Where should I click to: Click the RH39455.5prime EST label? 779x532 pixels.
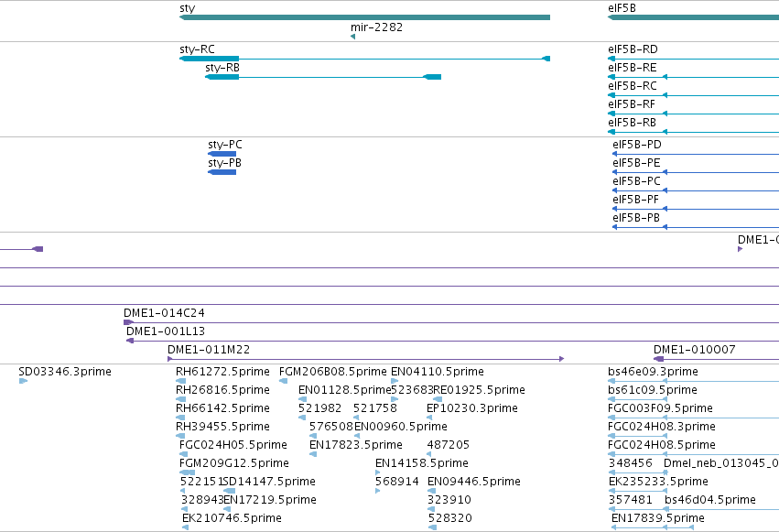coord(222,427)
